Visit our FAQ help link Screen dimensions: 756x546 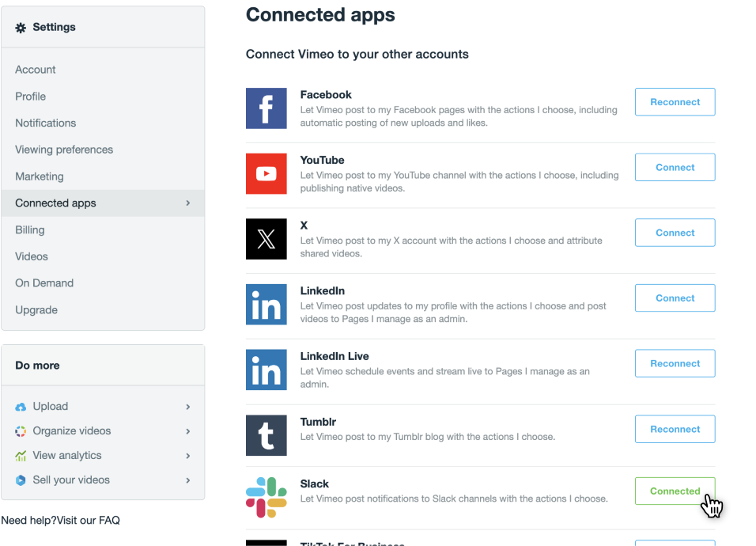(x=88, y=521)
